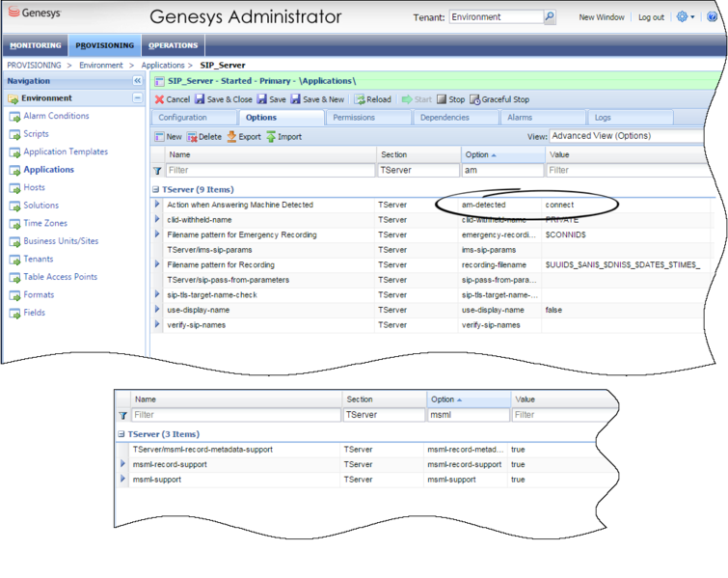Click the Log out link
728x578 pixels.
pyautogui.click(x=651, y=17)
